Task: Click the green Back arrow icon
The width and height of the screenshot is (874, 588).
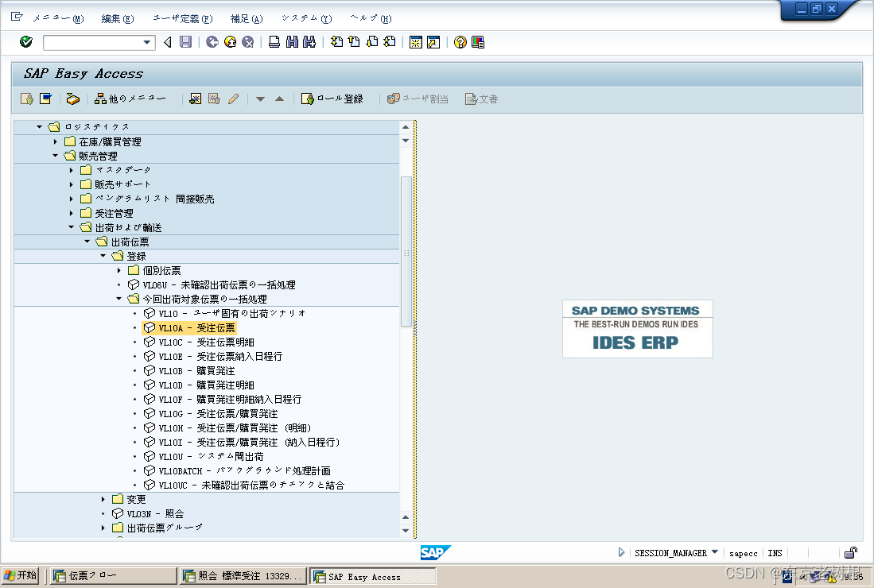Action: 212,42
